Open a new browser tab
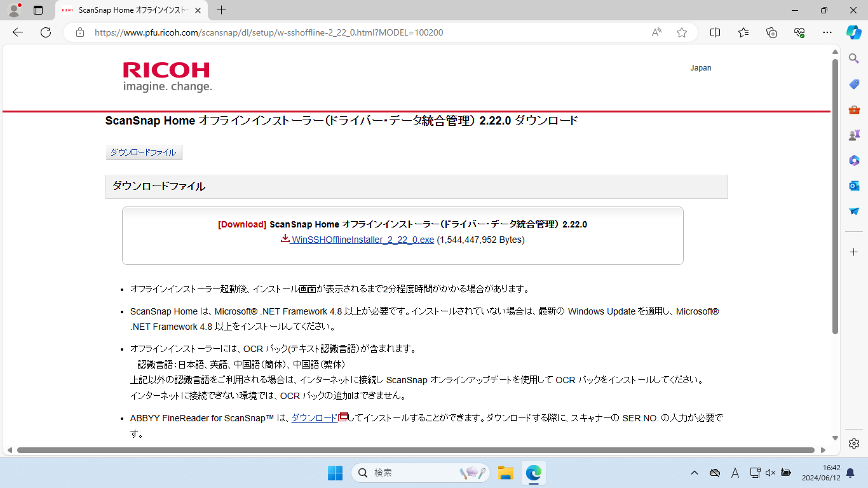The image size is (868, 488). pyautogui.click(x=221, y=10)
